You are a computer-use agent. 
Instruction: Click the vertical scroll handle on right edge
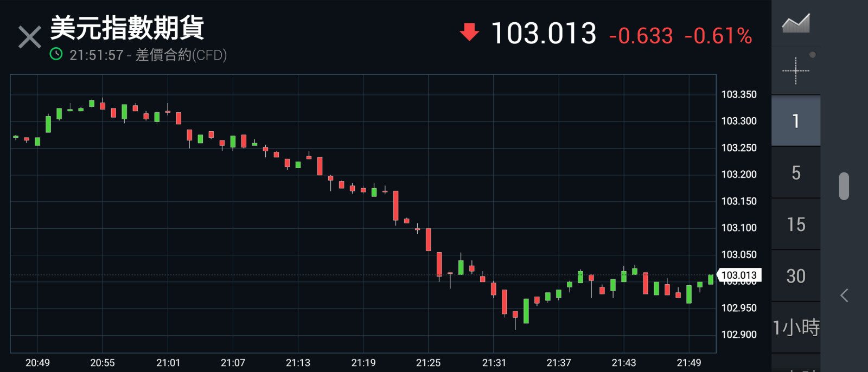point(844,186)
